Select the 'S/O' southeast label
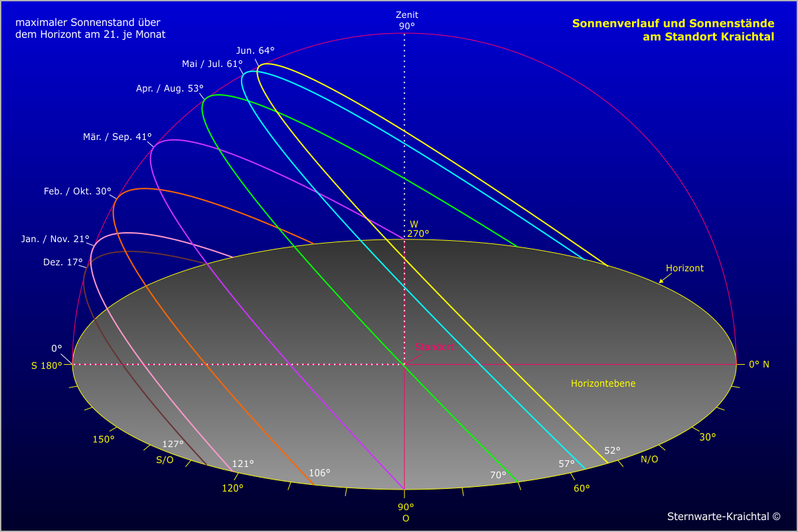The height and width of the screenshot is (532, 798). pos(165,460)
